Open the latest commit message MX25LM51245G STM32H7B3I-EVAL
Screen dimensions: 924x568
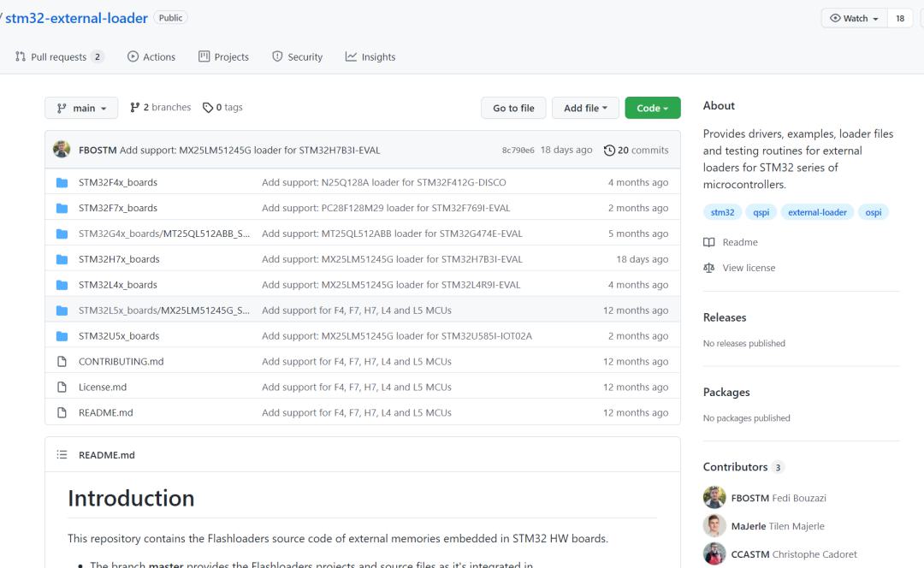[250, 151]
